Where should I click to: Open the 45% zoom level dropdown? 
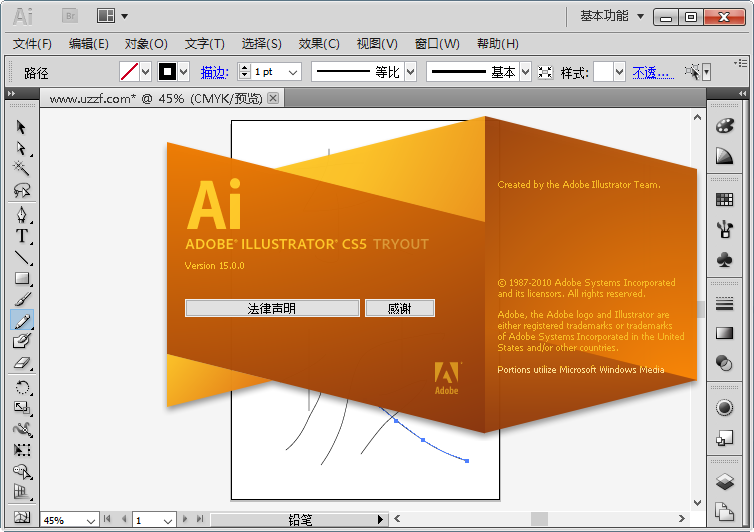click(x=90, y=520)
